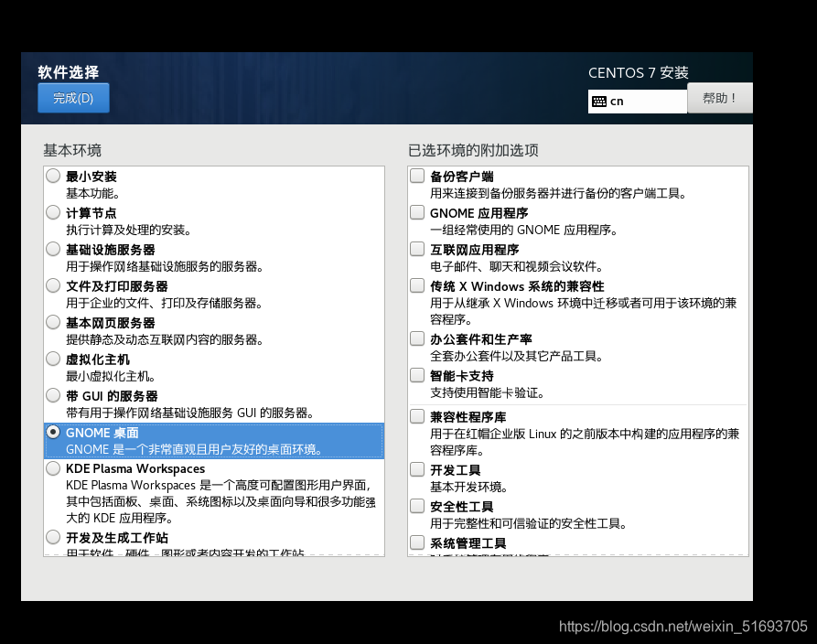
Task: Click the 已选环境的附加选项 heading
Action: [x=473, y=151]
